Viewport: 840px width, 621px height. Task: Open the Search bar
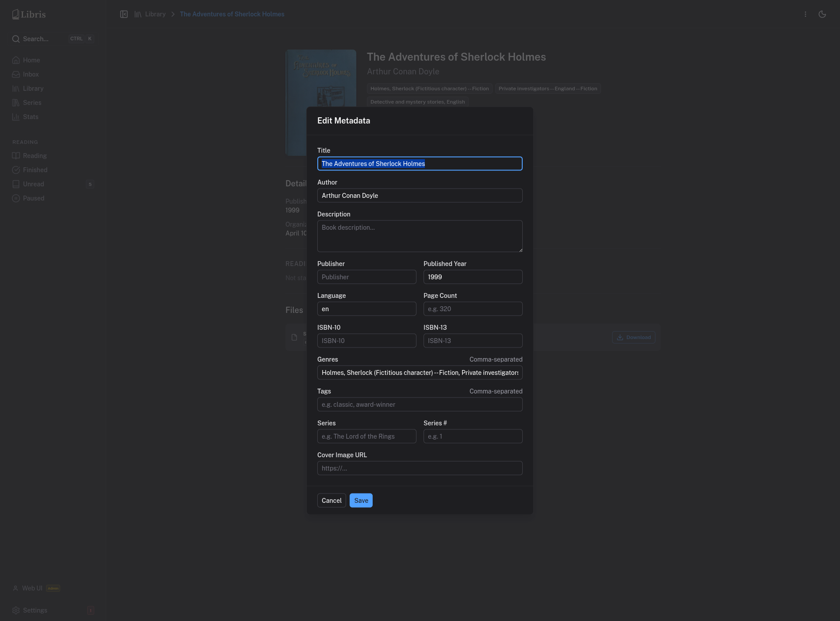pyautogui.click(x=53, y=39)
